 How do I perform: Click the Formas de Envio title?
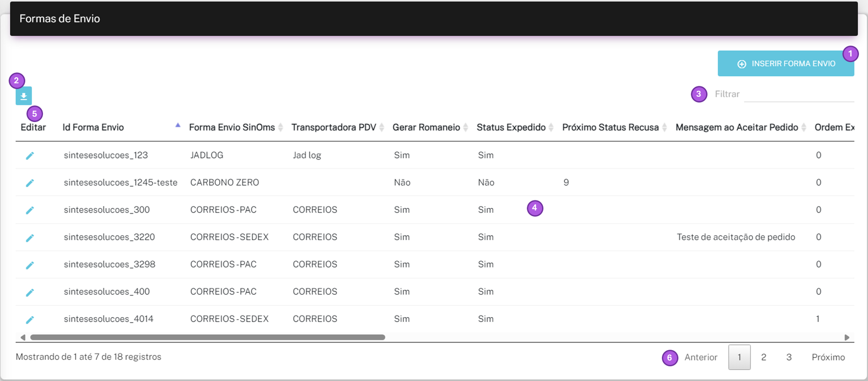(60, 19)
